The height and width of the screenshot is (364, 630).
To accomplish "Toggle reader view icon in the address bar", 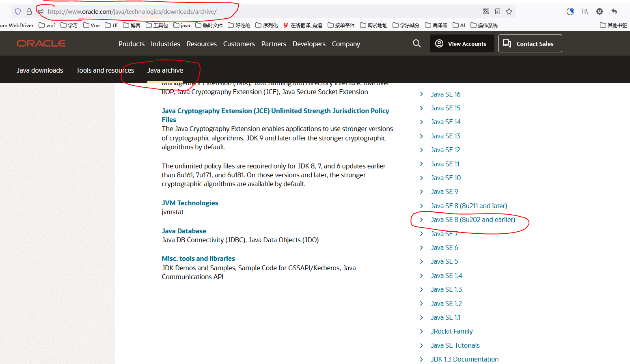I will coord(498,11).
